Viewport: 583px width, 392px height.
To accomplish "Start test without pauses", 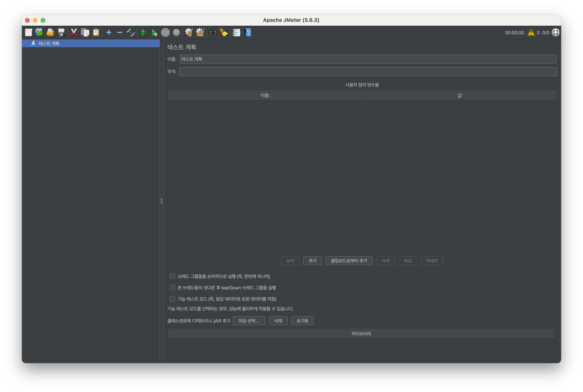I will (x=154, y=32).
